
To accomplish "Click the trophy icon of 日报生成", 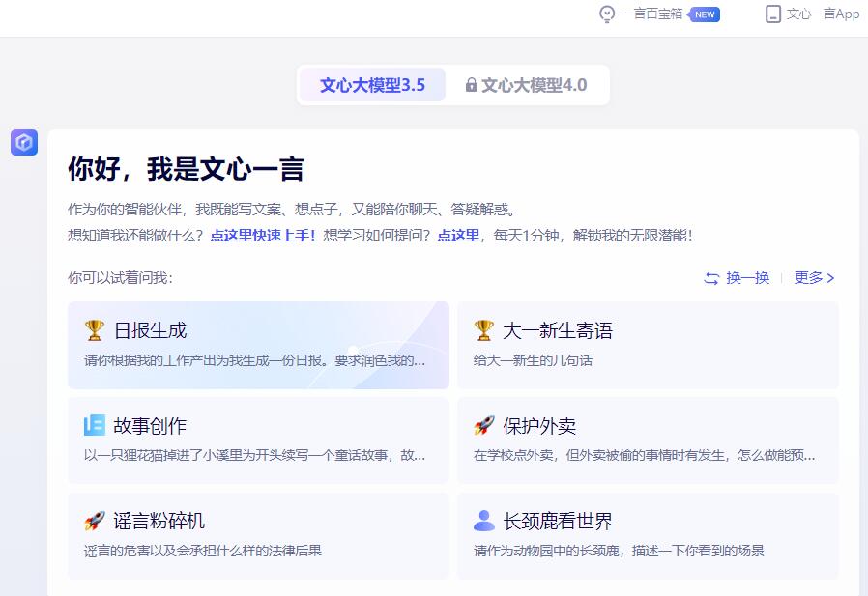I will tap(94, 330).
